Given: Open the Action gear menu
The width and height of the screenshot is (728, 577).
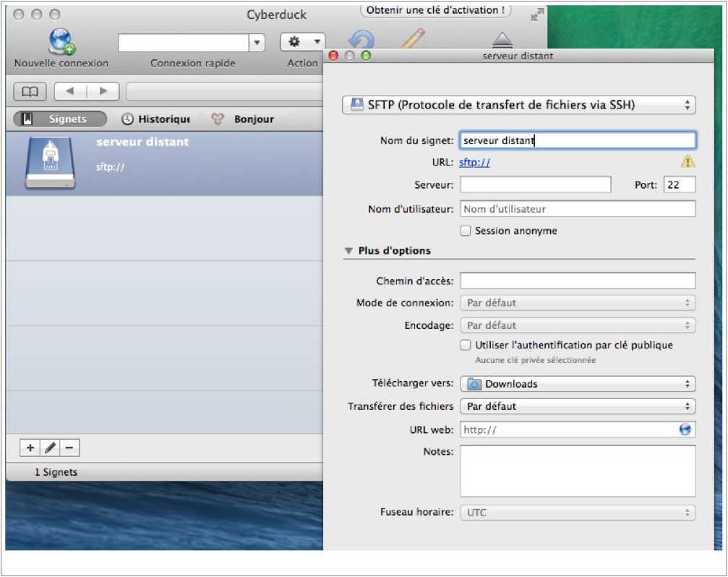Looking at the screenshot, I should (x=302, y=43).
